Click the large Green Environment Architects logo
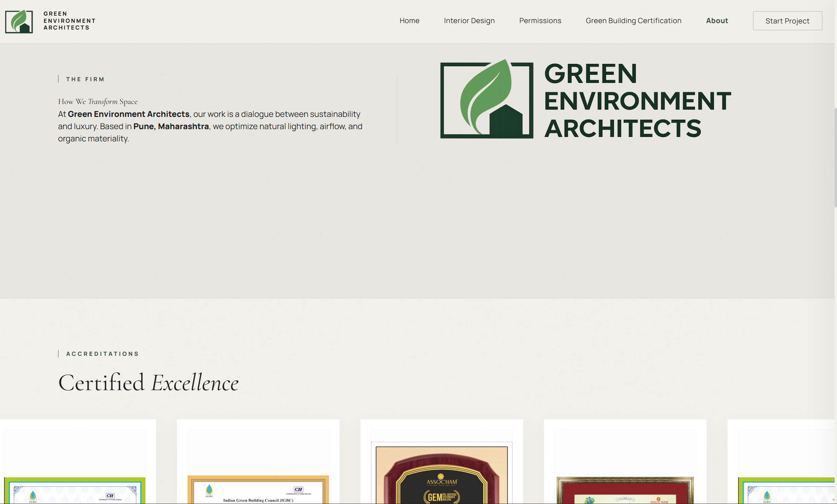 pyautogui.click(x=586, y=99)
